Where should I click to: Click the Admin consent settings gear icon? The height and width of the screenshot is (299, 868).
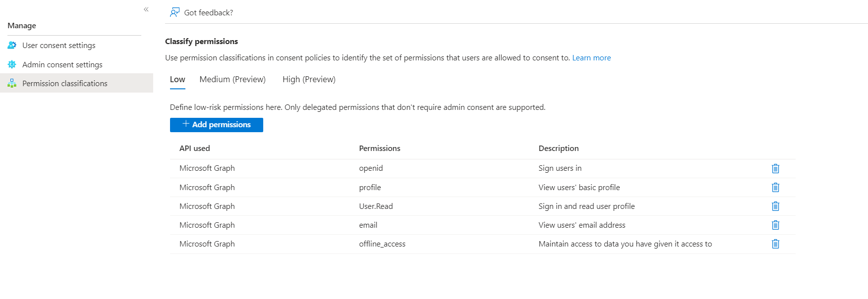(11, 64)
